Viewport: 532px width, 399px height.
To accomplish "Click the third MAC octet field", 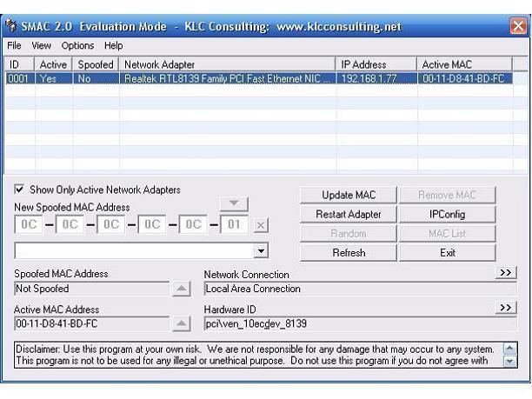I will [x=111, y=224].
